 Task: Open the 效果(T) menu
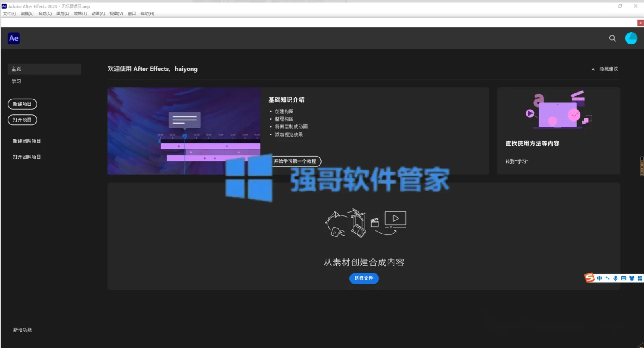tap(80, 14)
